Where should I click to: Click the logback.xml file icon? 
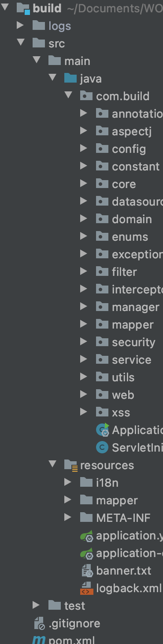click(87, 588)
